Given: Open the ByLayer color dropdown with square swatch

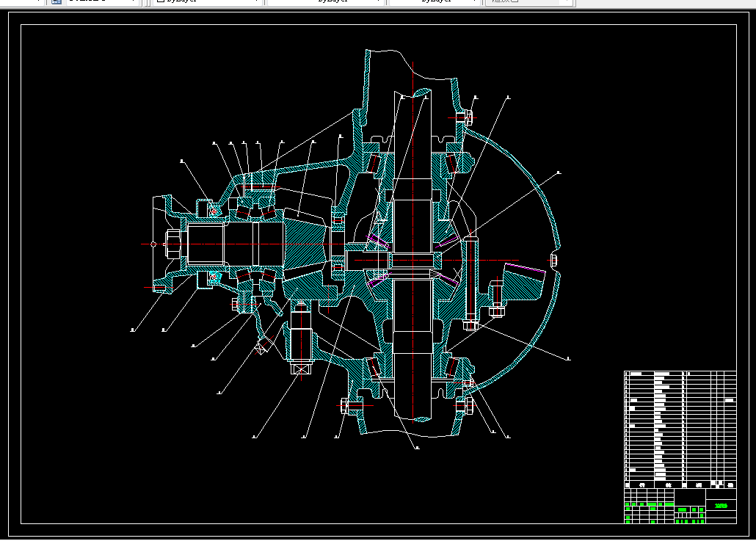Looking at the screenshot, I should [x=207, y=1].
